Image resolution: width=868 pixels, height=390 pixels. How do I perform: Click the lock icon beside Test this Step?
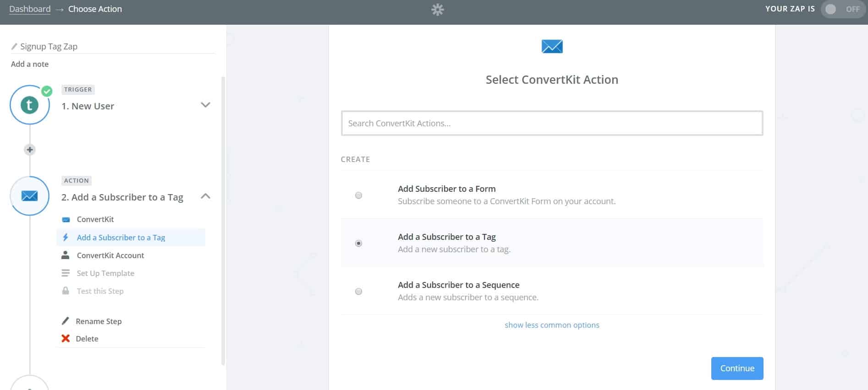pyautogui.click(x=66, y=291)
